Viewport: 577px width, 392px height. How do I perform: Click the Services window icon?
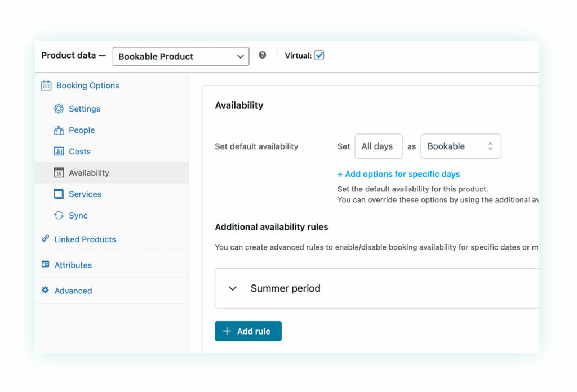[59, 194]
